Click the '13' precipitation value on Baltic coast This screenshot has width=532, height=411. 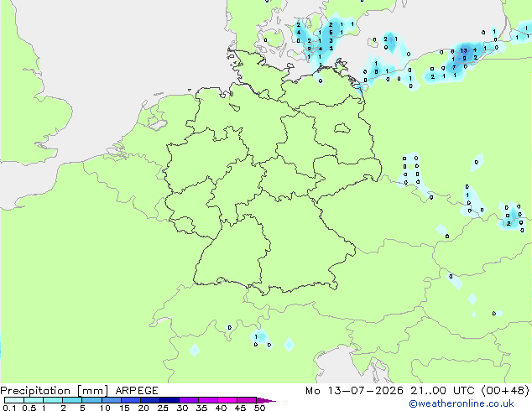[x=463, y=51]
